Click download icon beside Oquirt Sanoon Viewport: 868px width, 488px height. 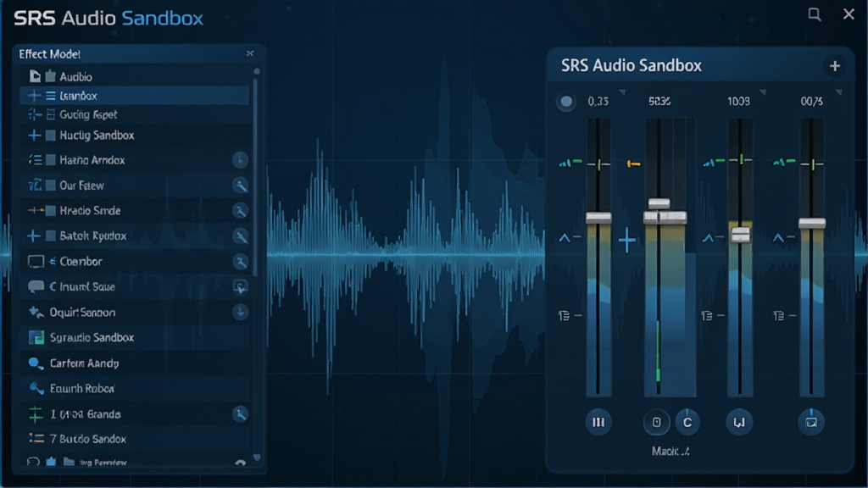pos(240,313)
